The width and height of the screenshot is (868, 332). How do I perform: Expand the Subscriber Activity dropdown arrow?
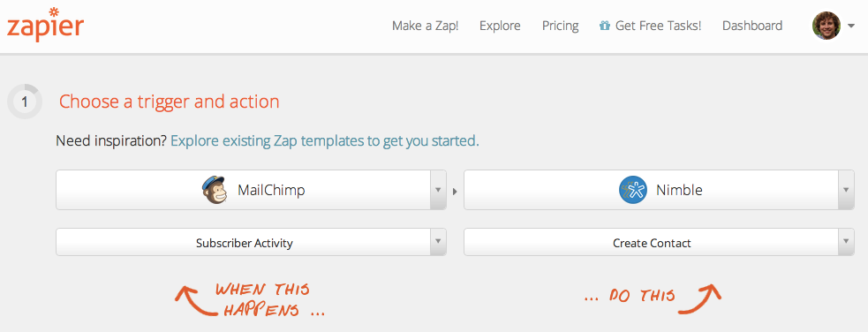point(438,242)
